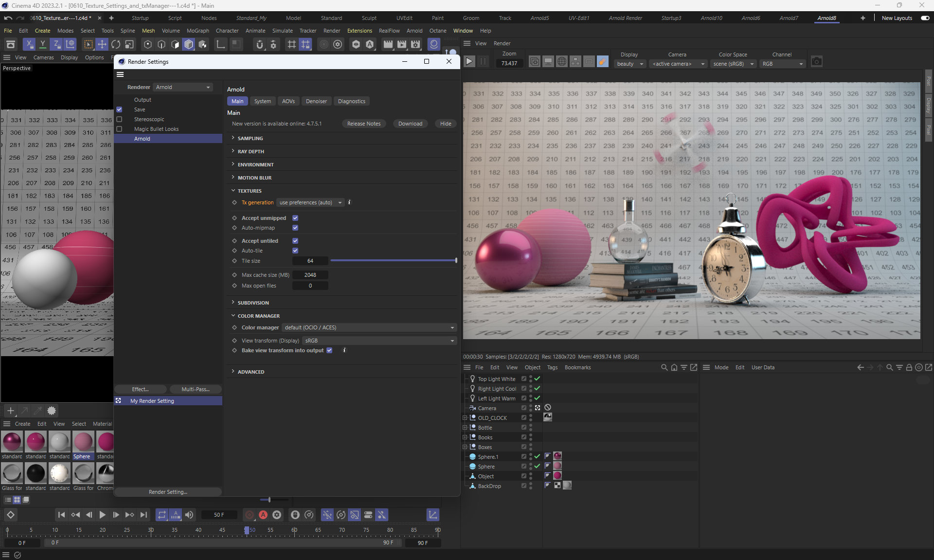This screenshot has height=560, width=934.
Task: Adjust the Tile size slider
Action: click(393, 261)
